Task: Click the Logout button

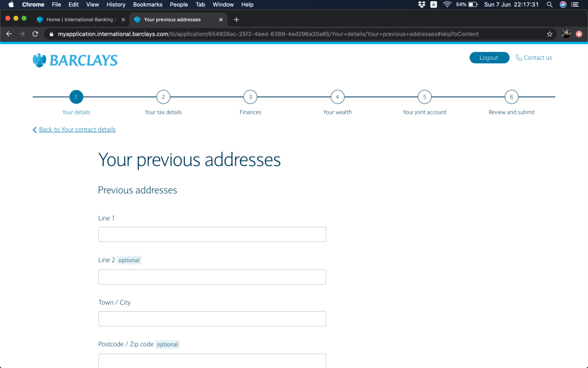Action: pos(489,57)
